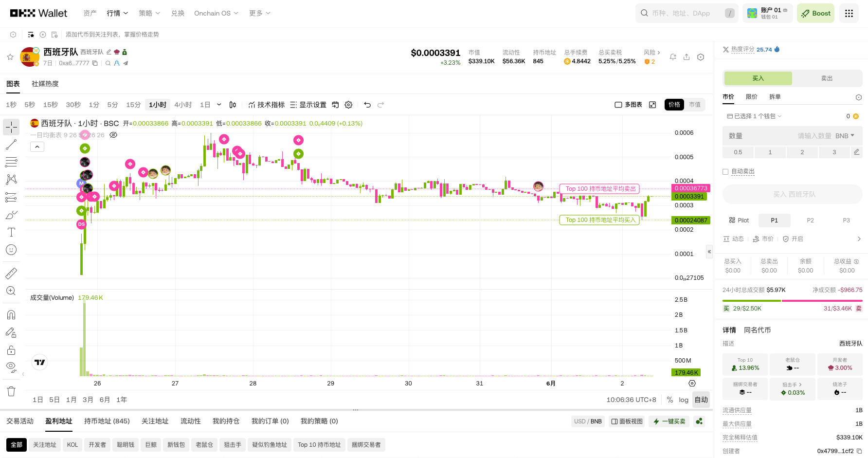
Task: Click the 一键买卖 button
Action: coord(669,421)
